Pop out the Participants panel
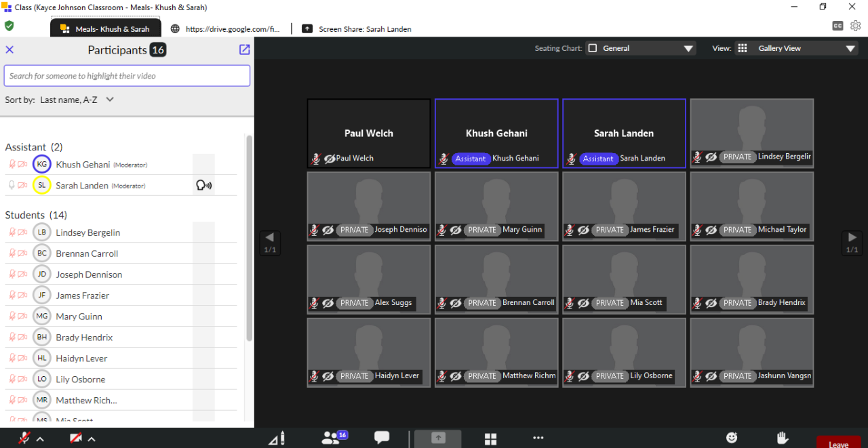 click(244, 49)
